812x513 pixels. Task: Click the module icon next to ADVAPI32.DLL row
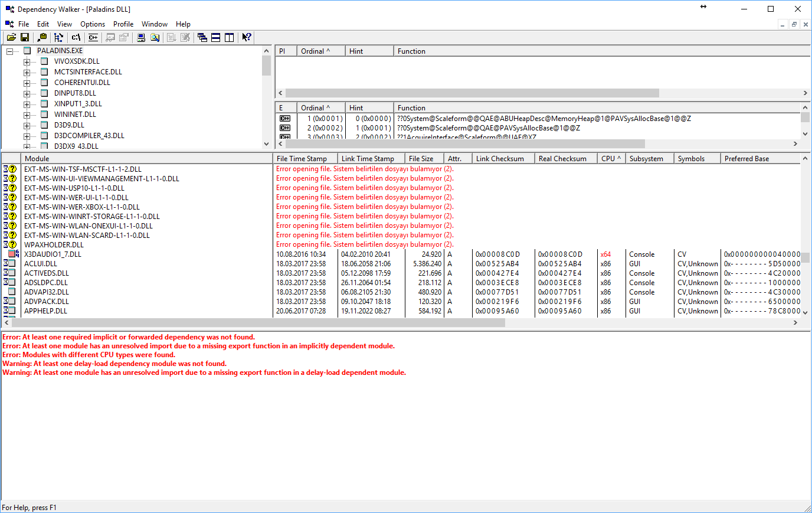point(12,292)
